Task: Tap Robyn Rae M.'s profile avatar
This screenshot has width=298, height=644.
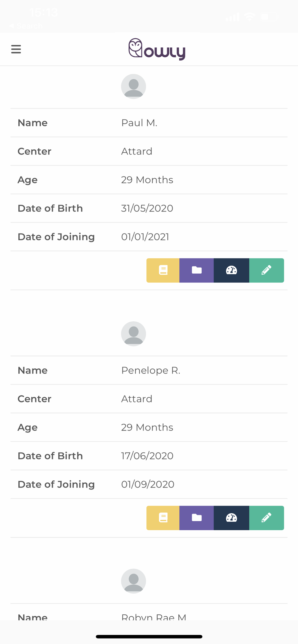Action: point(134,581)
